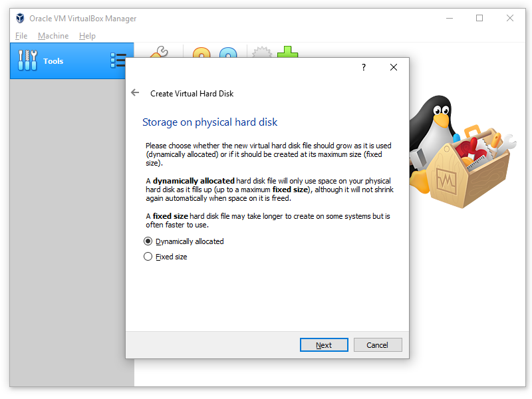Click the Tools wrench-and-screwdriver icon
The height and width of the screenshot is (399, 532).
27,61
